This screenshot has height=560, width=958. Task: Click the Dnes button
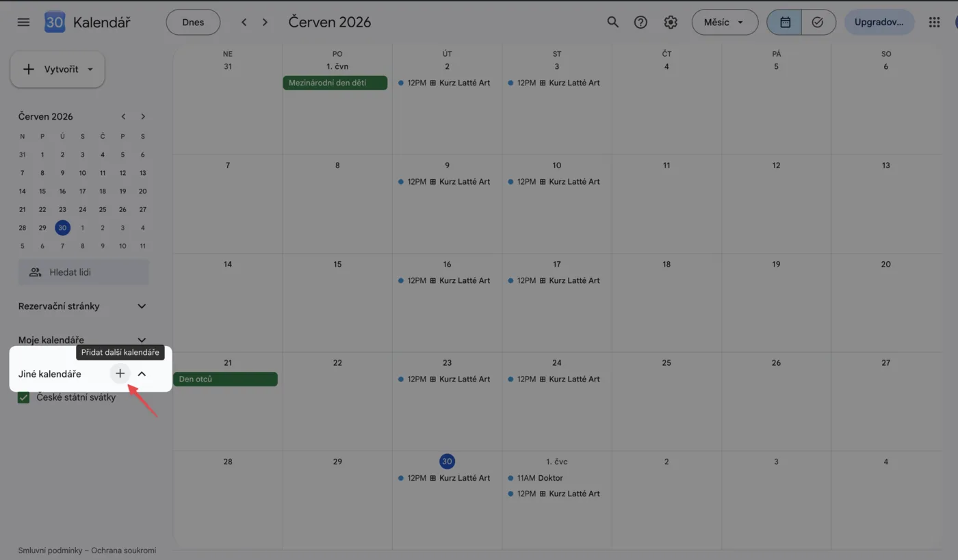tap(193, 22)
